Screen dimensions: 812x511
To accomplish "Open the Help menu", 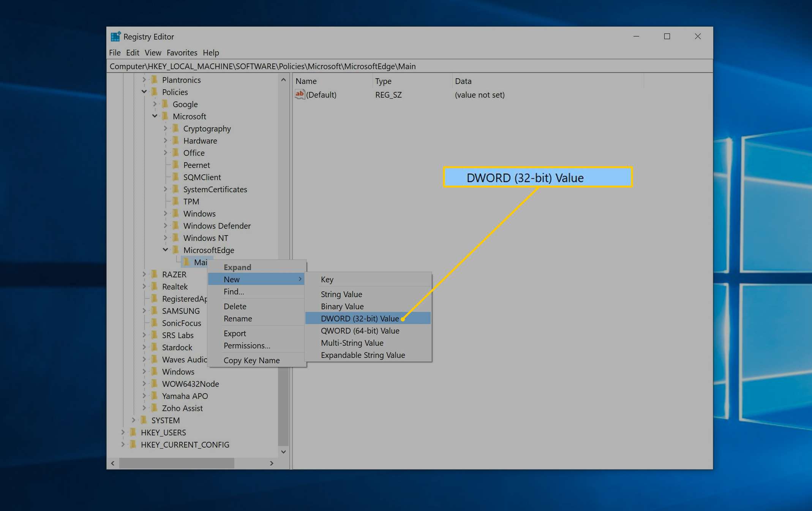I will tap(211, 52).
